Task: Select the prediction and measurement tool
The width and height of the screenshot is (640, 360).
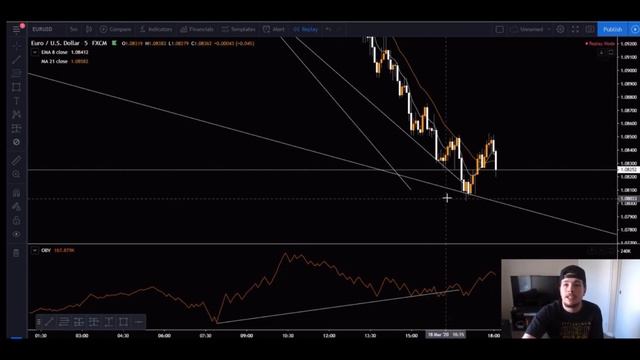Action: [16, 128]
